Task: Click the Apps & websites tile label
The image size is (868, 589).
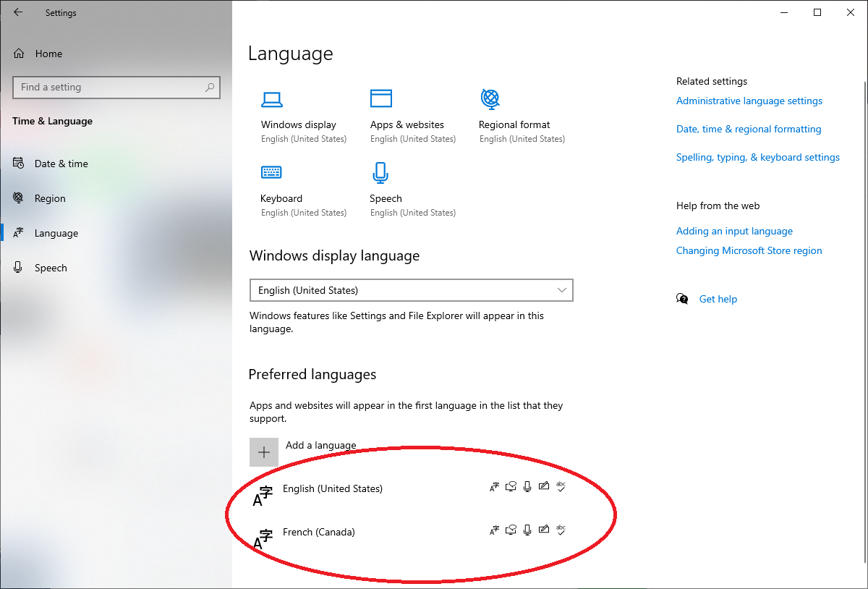Action: coord(407,124)
